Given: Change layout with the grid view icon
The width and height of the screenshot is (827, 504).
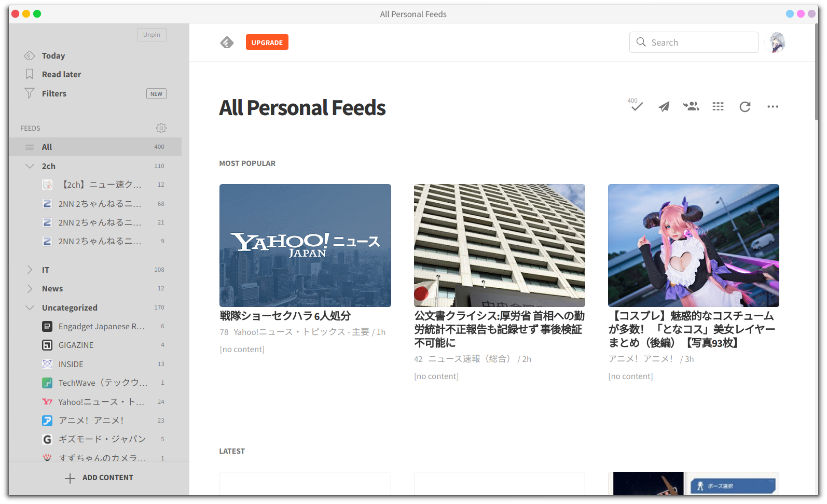Looking at the screenshot, I should (718, 106).
